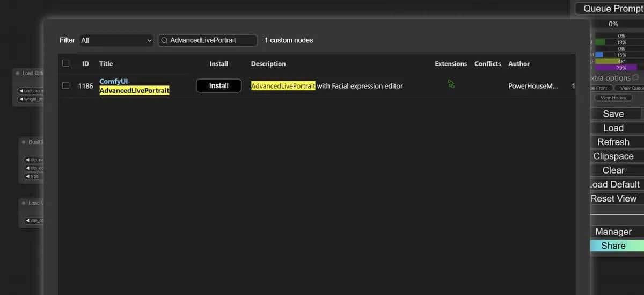This screenshot has width=644, height=295.
Task: Check the box for node ID 1186
Action: click(x=66, y=85)
